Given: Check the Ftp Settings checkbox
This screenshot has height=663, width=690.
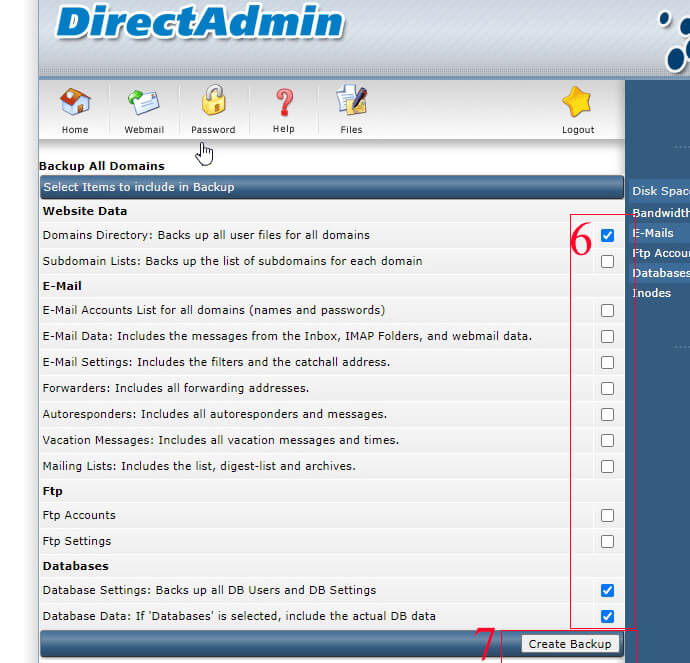Looking at the screenshot, I should tap(607, 541).
